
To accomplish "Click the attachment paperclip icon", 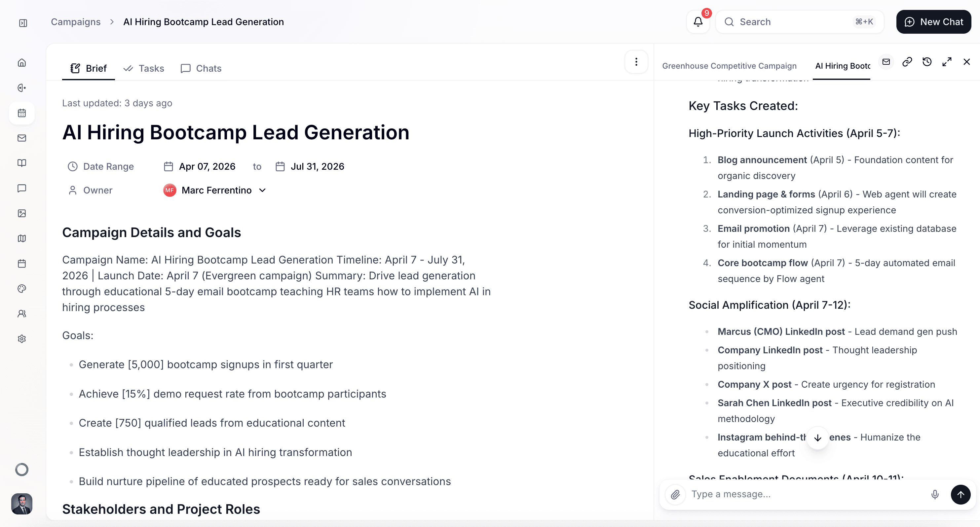I will [675, 494].
